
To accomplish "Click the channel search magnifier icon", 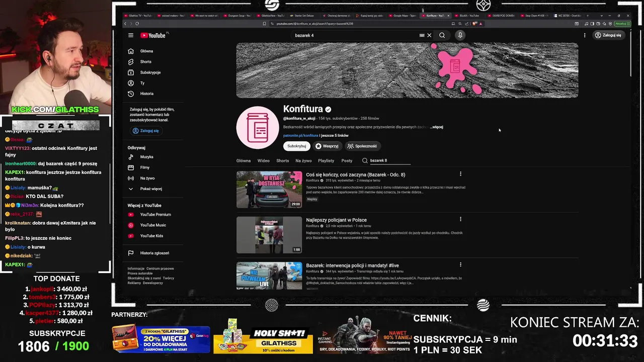I will pos(365,160).
